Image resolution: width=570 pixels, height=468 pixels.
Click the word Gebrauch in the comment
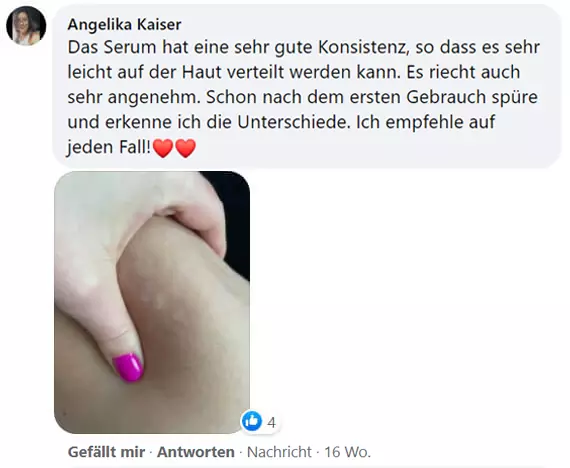pyautogui.click(x=446, y=97)
